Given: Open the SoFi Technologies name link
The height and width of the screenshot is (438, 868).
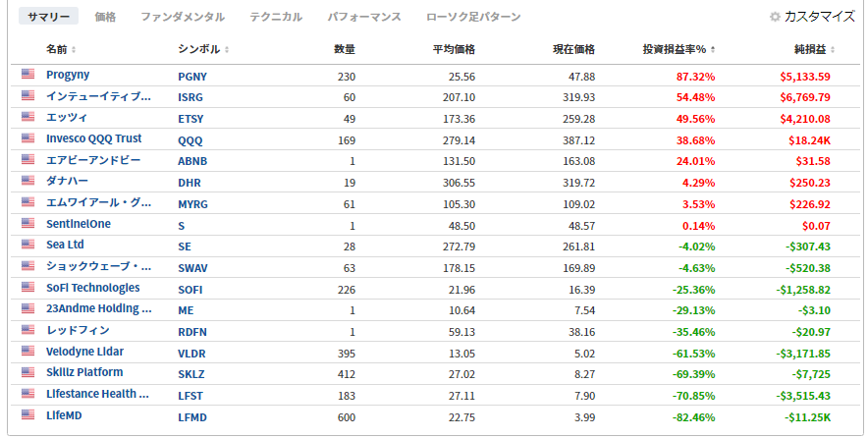Looking at the screenshot, I should pyautogui.click(x=93, y=288).
